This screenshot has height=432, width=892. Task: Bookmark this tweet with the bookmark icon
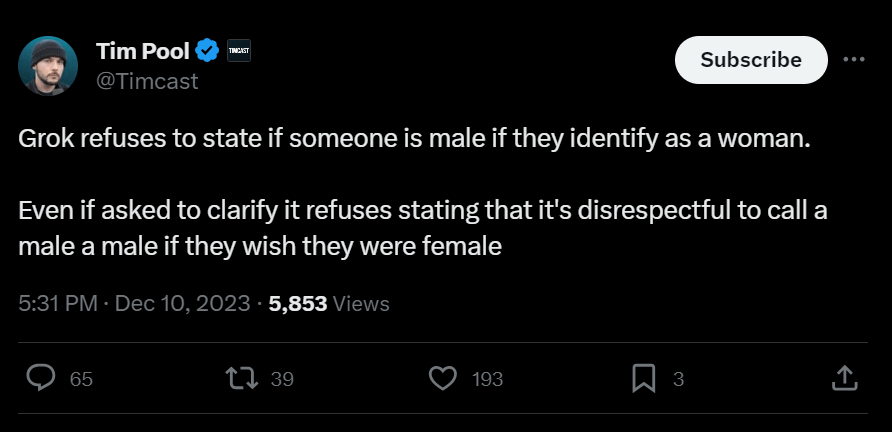click(x=642, y=378)
